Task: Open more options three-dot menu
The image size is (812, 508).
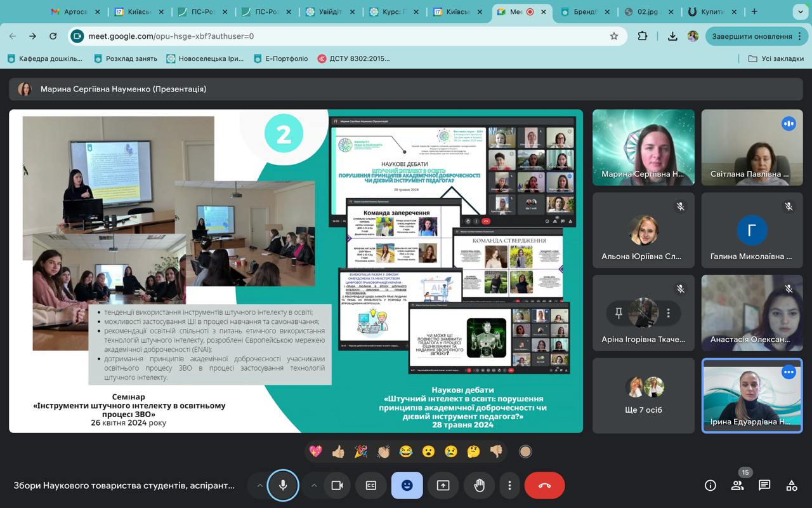Action: click(509, 485)
